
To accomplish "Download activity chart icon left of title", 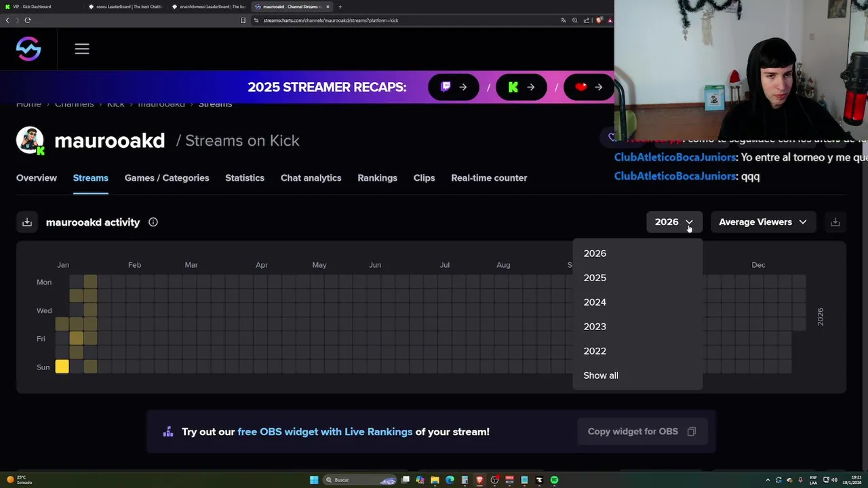I will click(x=27, y=222).
